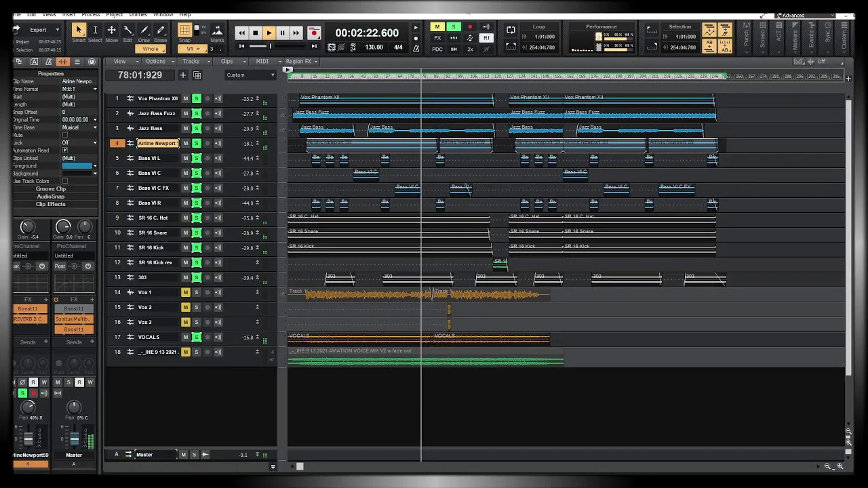Stop playback with the Stop button

(x=255, y=33)
